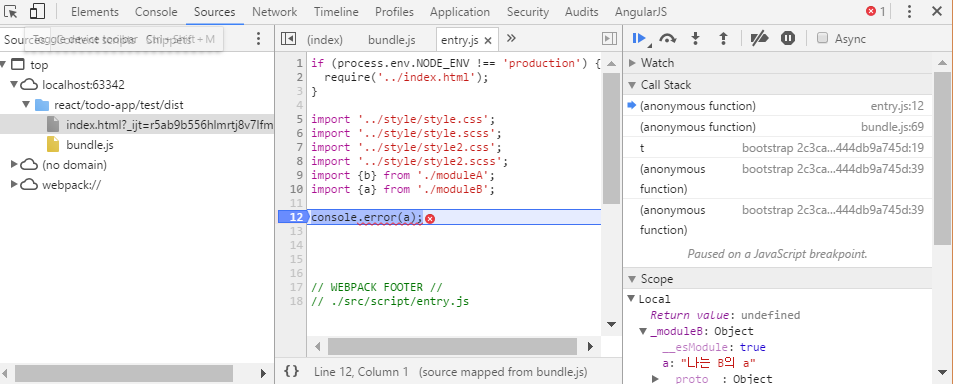
Task: Step out of current function
Action: point(723,39)
